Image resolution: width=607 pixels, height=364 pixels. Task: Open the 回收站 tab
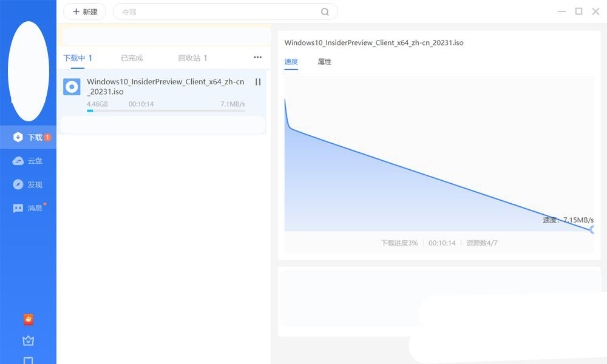[x=192, y=58]
